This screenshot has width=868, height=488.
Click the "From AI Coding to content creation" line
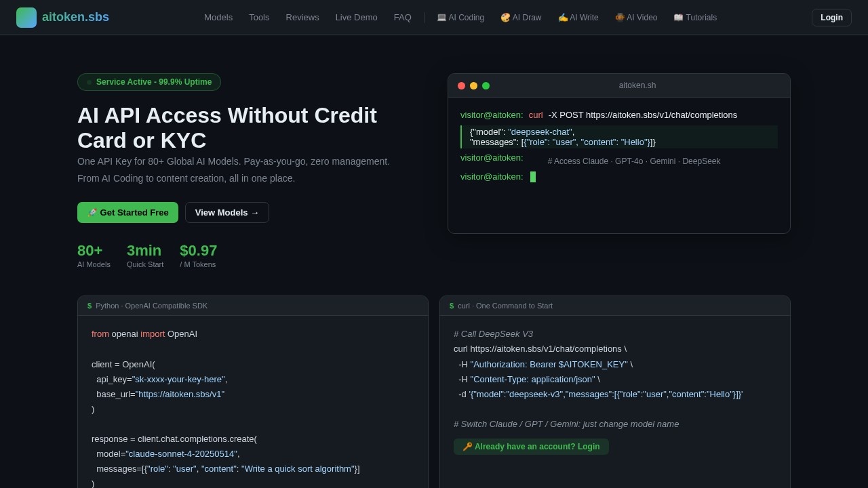click(186, 178)
